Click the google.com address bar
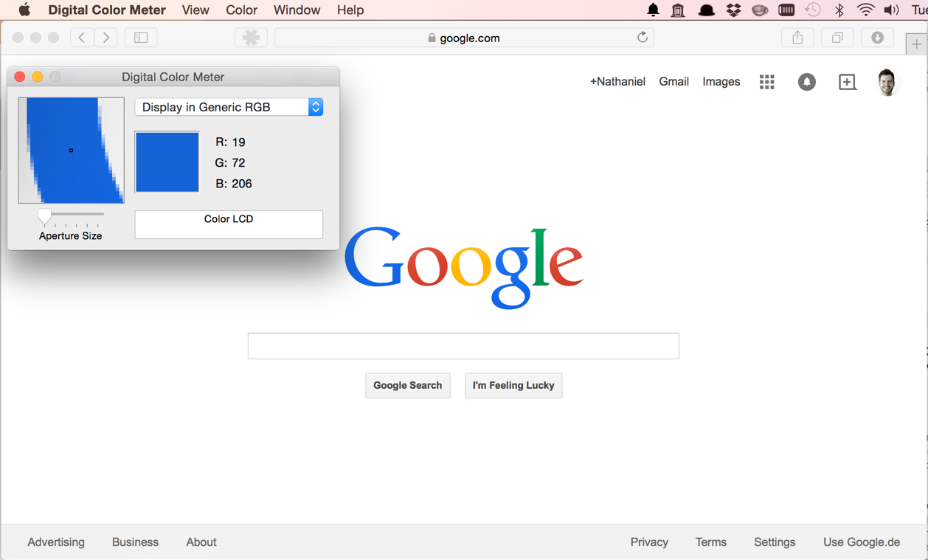 click(x=464, y=38)
